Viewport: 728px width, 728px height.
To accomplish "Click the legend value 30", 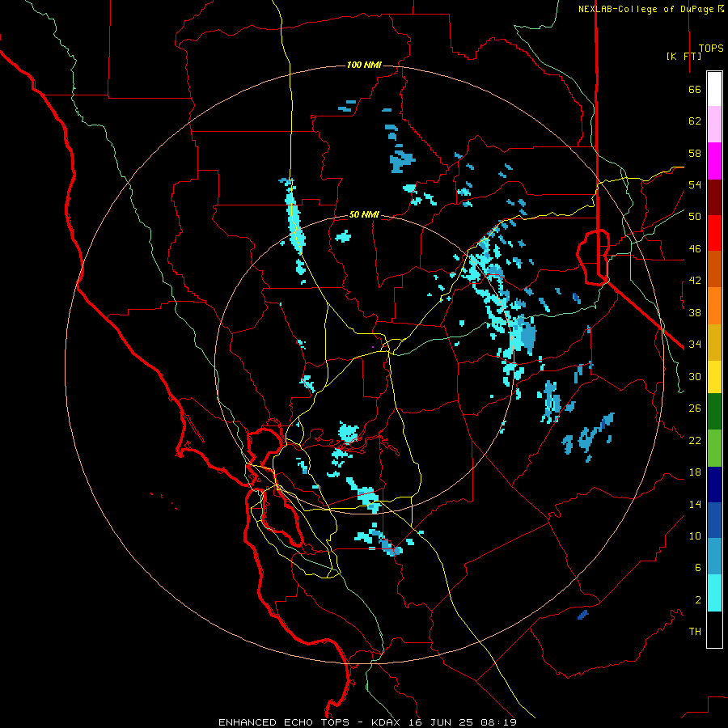I will pos(695,376).
